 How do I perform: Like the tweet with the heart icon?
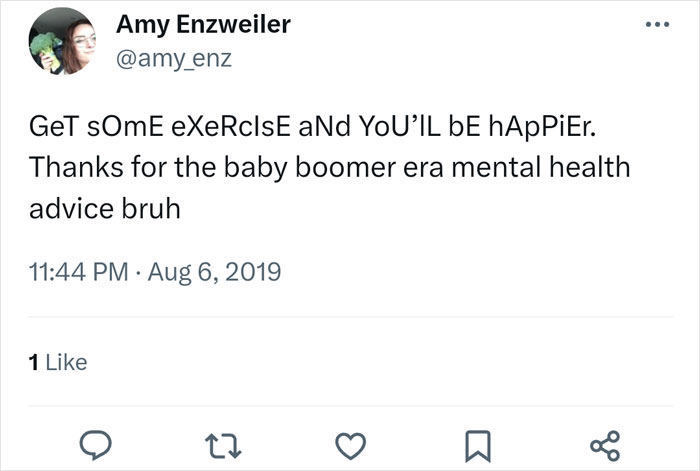pos(350,446)
